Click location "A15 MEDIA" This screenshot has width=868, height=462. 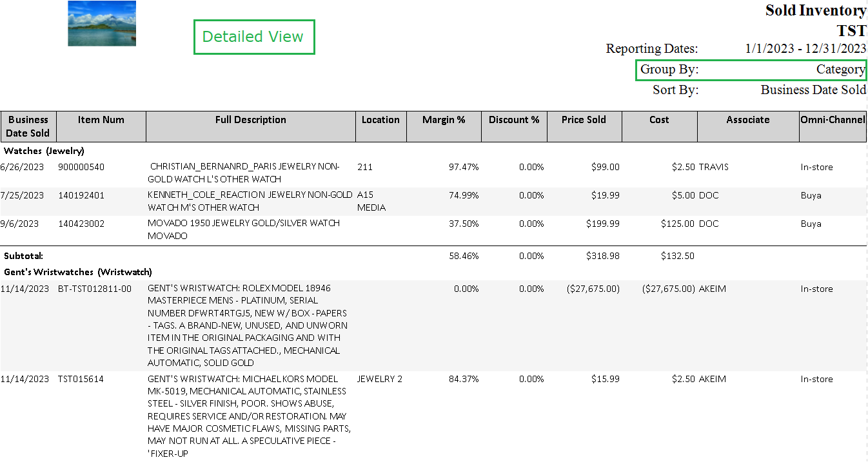tap(371, 201)
